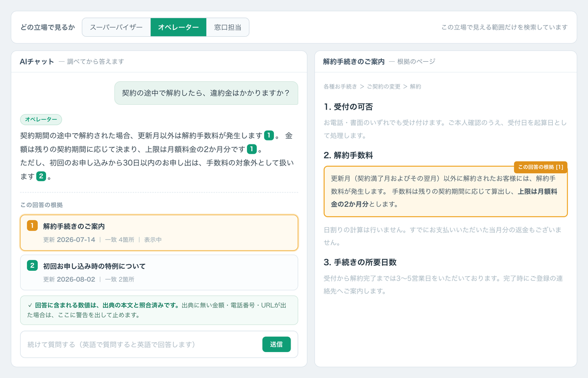The width and height of the screenshot is (588, 378).
Task: Click paragraph 日割りの計算は行いません
Action: coord(445,236)
